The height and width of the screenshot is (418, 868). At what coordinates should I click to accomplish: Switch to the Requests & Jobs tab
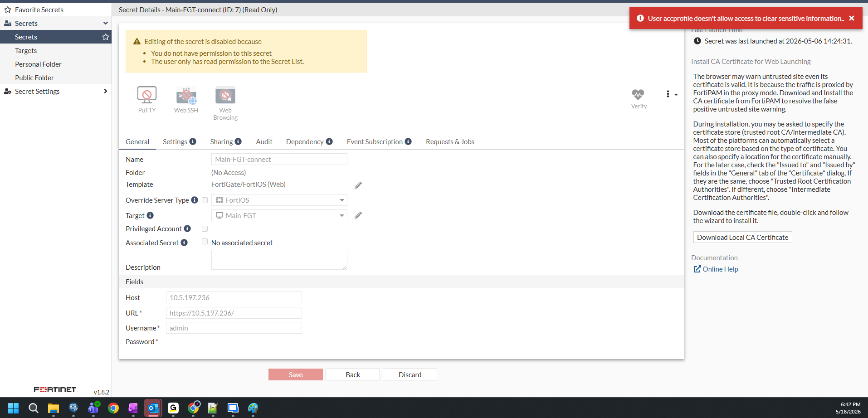coord(450,141)
